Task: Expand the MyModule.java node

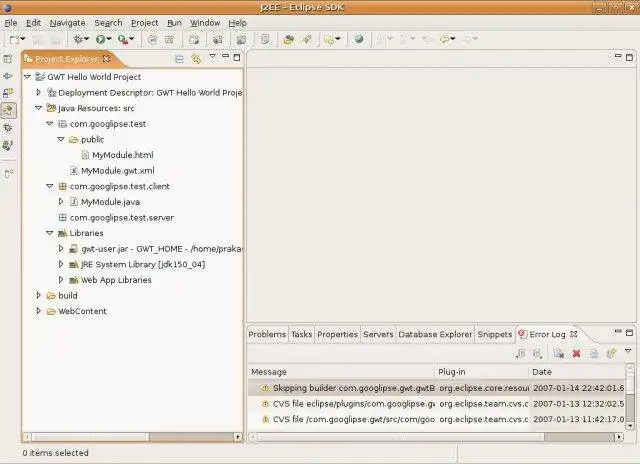Action: click(x=61, y=202)
